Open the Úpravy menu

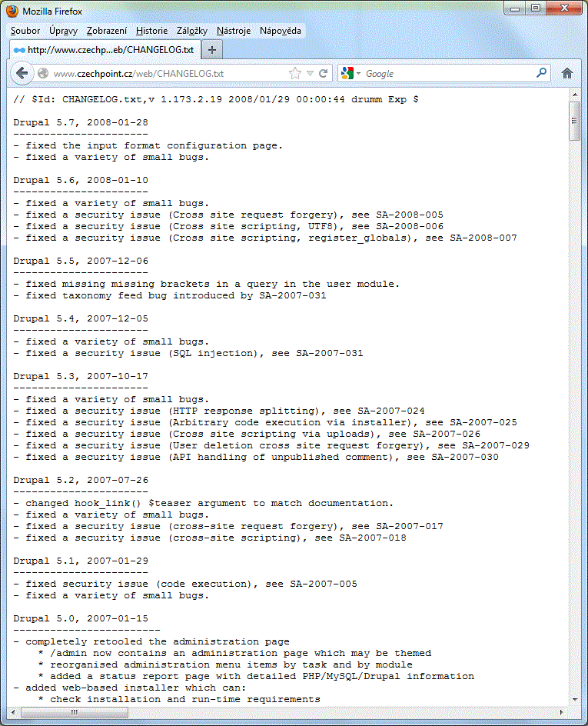click(x=63, y=31)
